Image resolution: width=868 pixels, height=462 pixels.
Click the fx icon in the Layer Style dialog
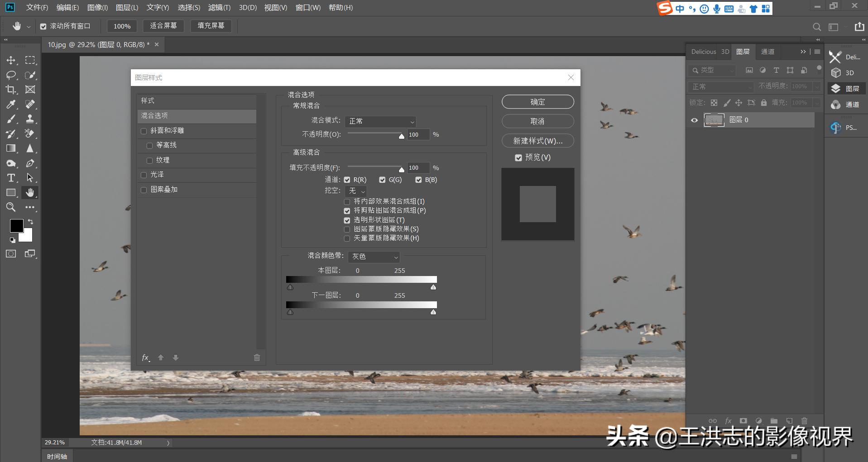pyautogui.click(x=145, y=357)
